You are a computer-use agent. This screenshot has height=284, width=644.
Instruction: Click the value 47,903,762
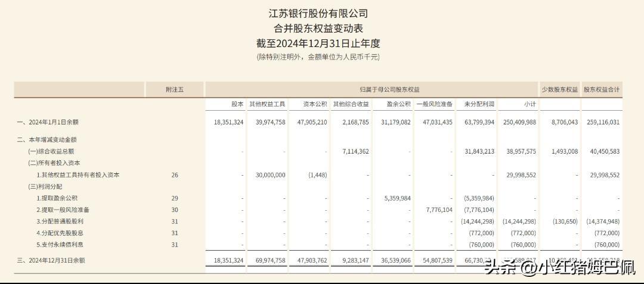pyautogui.click(x=312, y=260)
